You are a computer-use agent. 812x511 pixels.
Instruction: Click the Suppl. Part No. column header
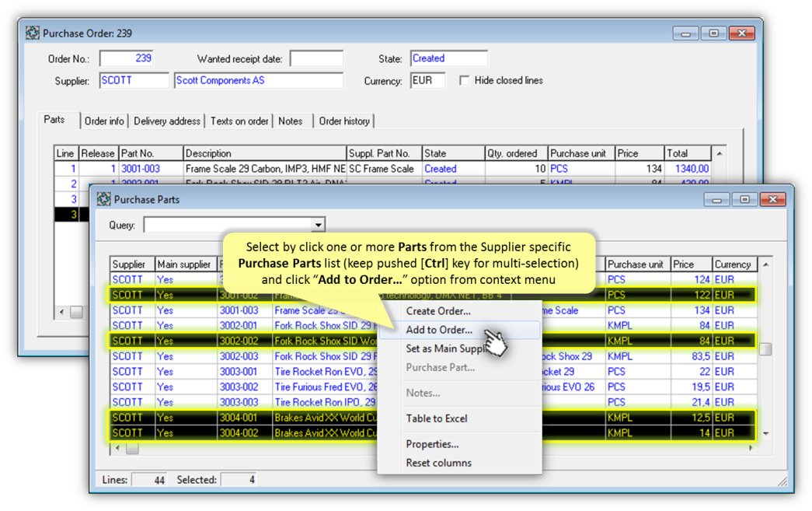pyautogui.click(x=384, y=153)
